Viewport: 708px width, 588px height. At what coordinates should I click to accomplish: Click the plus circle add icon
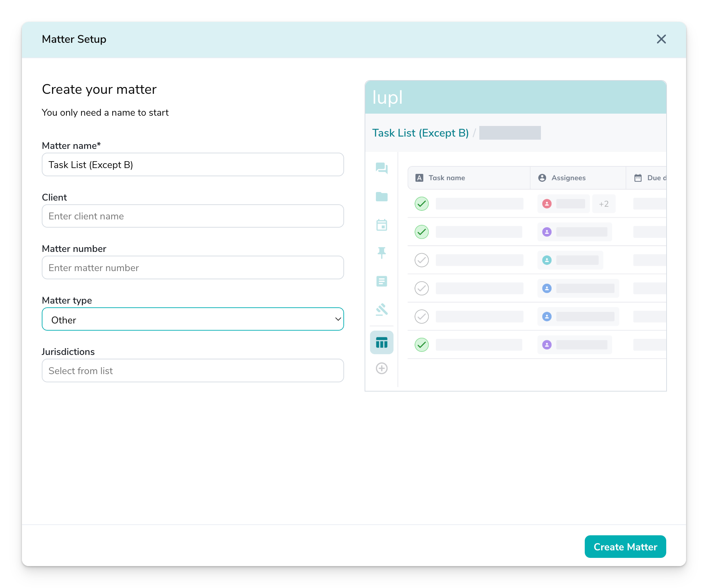(381, 369)
